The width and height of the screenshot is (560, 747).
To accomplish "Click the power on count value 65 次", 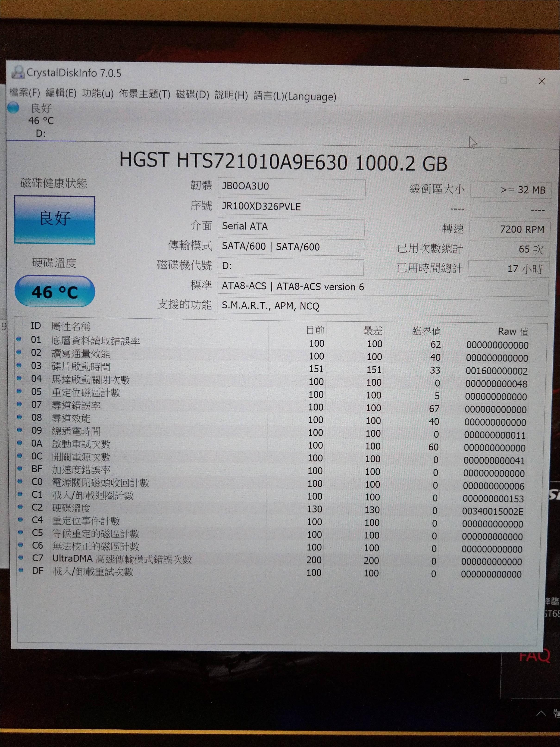I will click(509, 249).
